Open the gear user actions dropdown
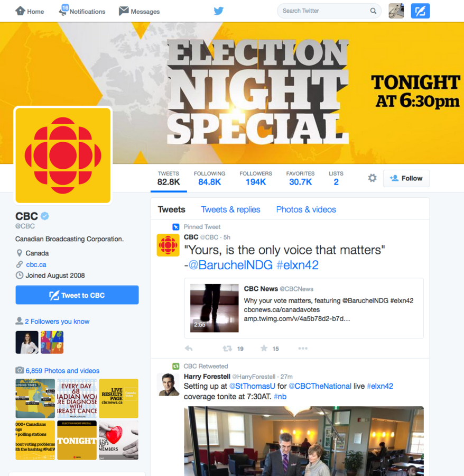The height and width of the screenshot is (476, 464). (373, 178)
